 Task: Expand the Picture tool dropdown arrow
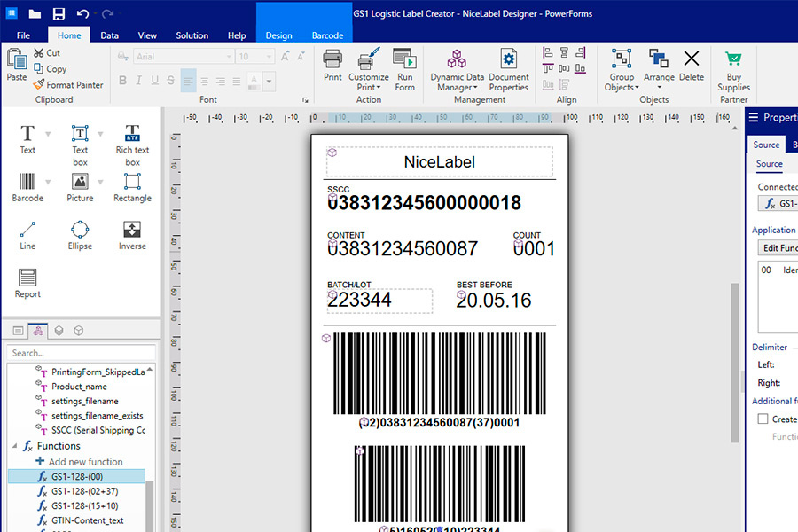click(x=100, y=183)
